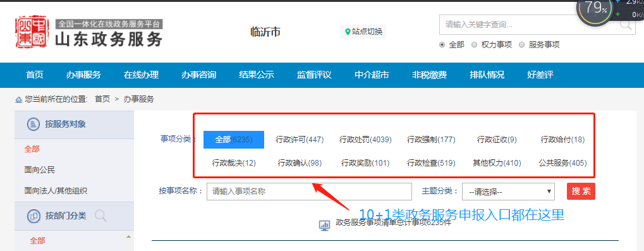Viewport: 644px width, 251px height.
Task: Filter by 行政强制(177)
Action: [431, 140]
